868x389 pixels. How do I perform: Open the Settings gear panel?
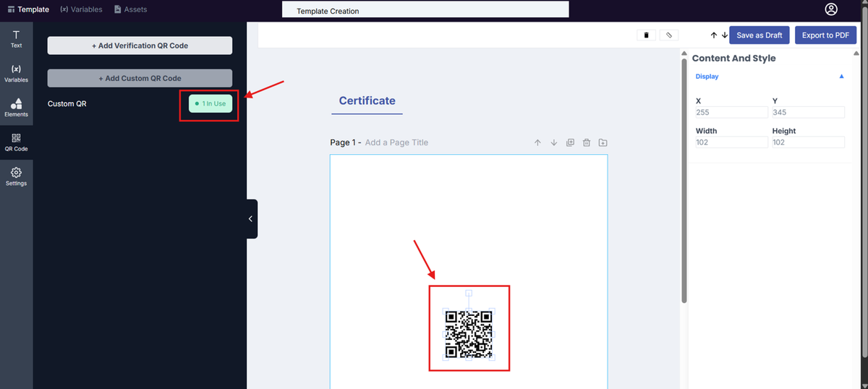[x=16, y=176]
